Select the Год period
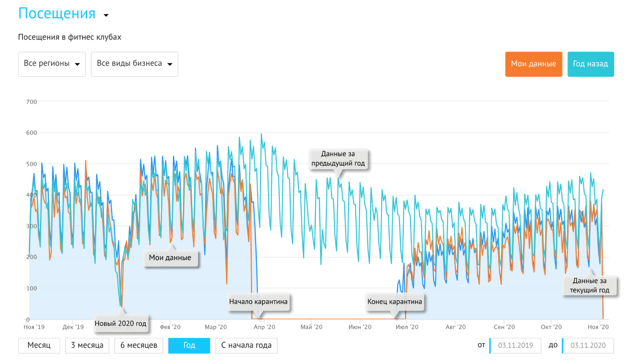The image size is (635, 364). pos(189,345)
